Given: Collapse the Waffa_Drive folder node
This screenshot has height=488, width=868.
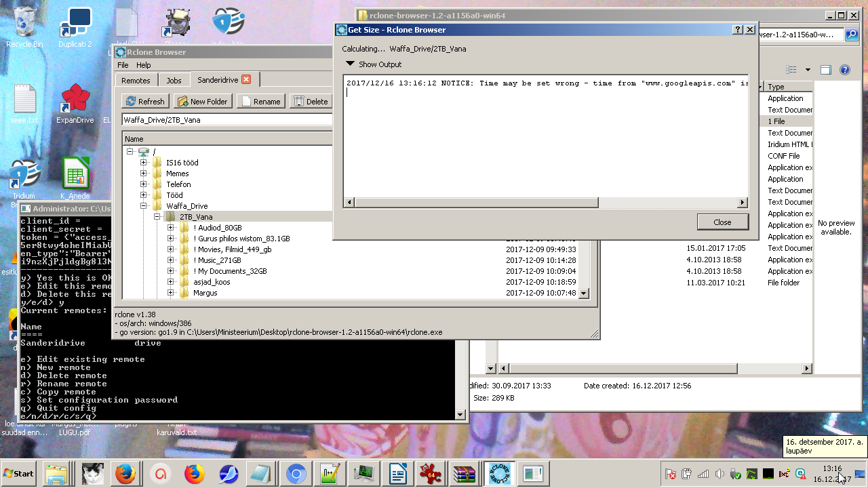Looking at the screenshot, I should [143, 206].
